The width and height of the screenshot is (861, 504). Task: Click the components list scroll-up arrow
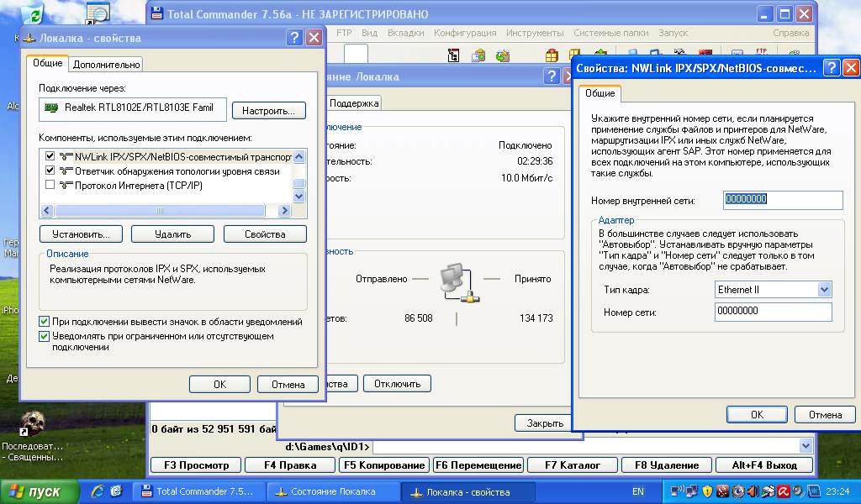[299, 157]
